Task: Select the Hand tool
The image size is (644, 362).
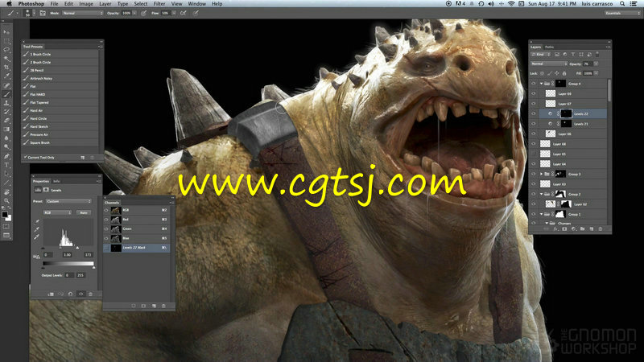Action: 6,191
